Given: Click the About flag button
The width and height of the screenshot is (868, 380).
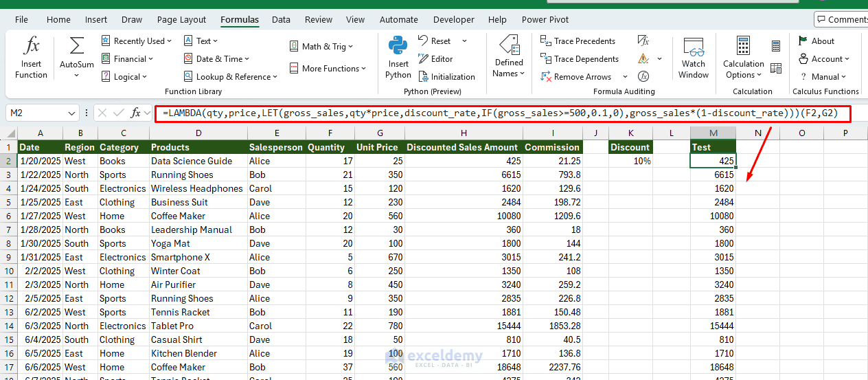Looking at the screenshot, I should 816,41.
